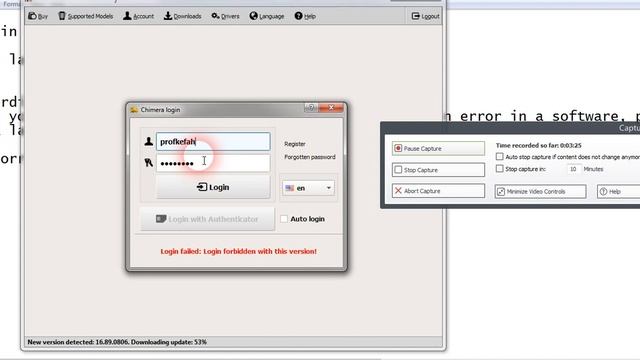Click Login with Authenticator button

tap(207, 219)
